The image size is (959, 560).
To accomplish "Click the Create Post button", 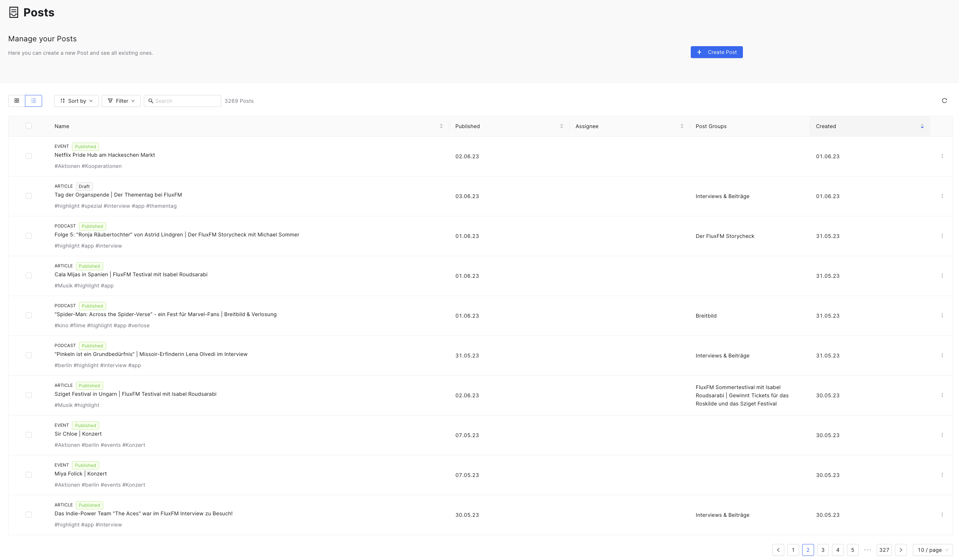I will (716, 52).
